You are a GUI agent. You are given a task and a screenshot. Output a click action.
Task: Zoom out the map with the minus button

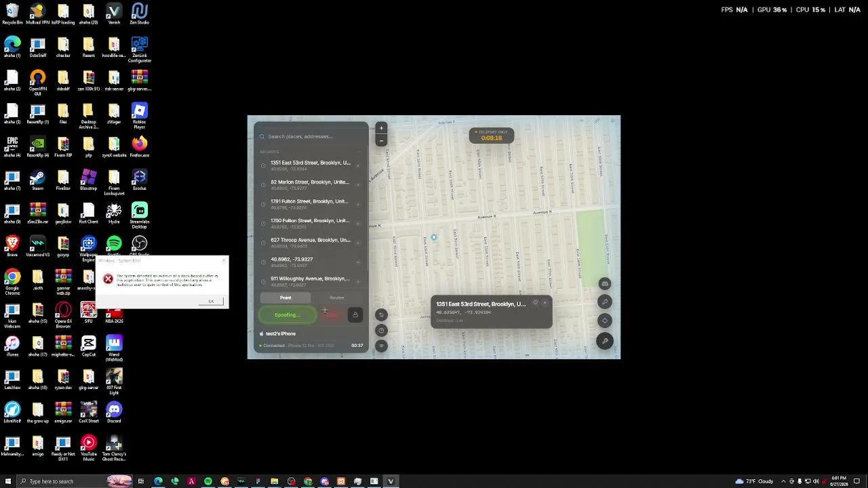tap(381, 140)
